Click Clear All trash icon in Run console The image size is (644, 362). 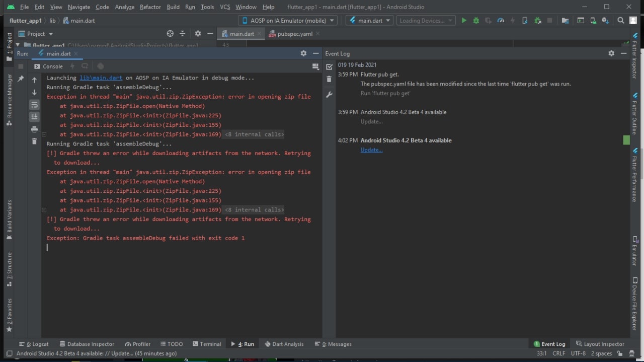click(x=34, y=141)
